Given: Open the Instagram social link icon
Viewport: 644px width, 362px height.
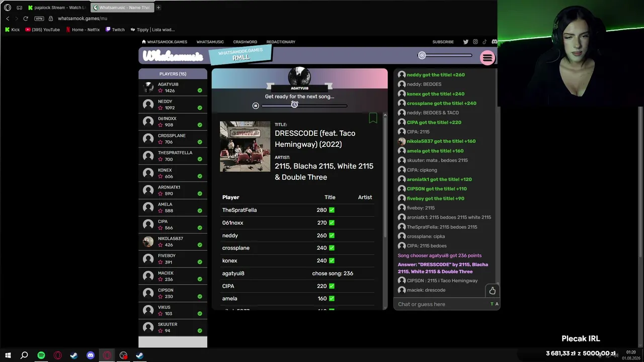Looking at the screenshot, I should click(475, 42).
